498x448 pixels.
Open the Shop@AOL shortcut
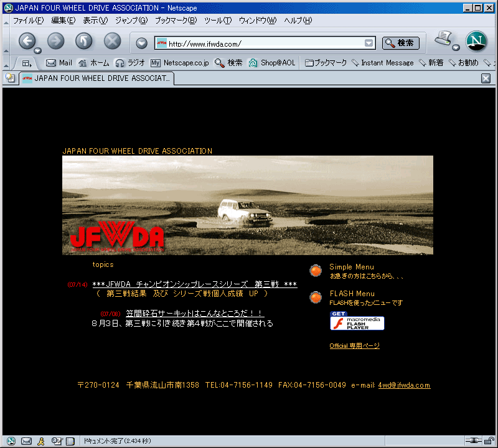(x=272, y=63)
